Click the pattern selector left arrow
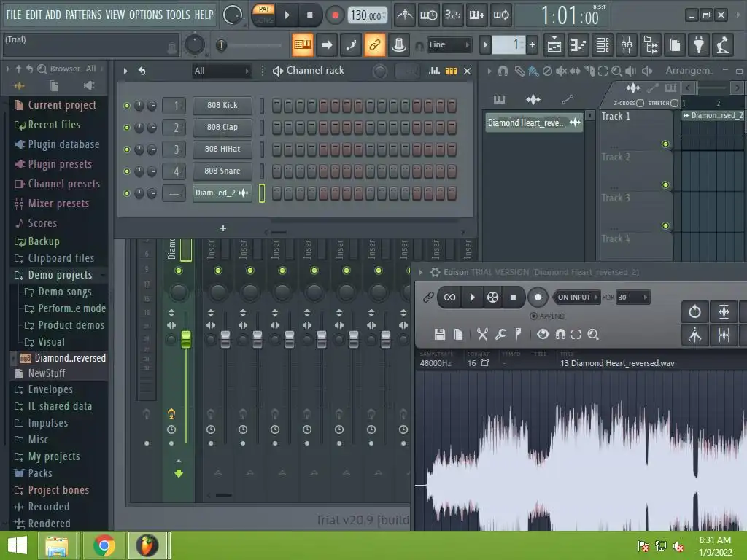The height and width of the screenshot is (560, 747). (485, 44)
